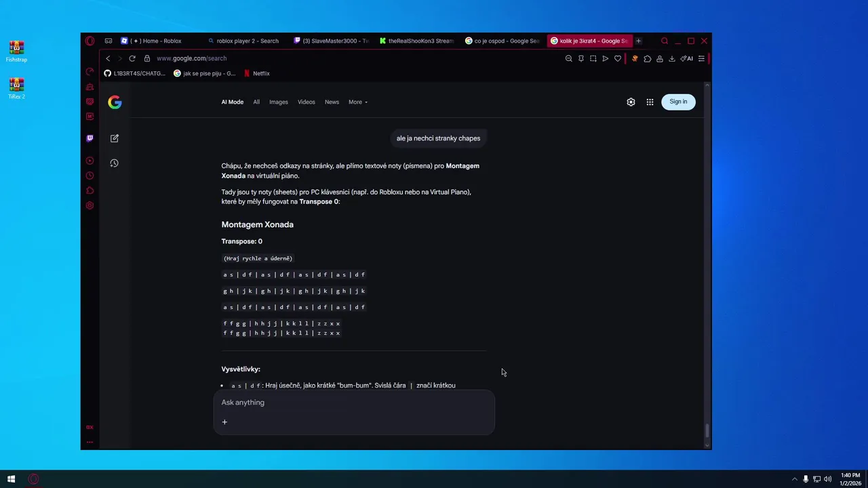Open AI Mode history
The width and height of the screenshot is (868, 488).
click(x=115, y=163)
